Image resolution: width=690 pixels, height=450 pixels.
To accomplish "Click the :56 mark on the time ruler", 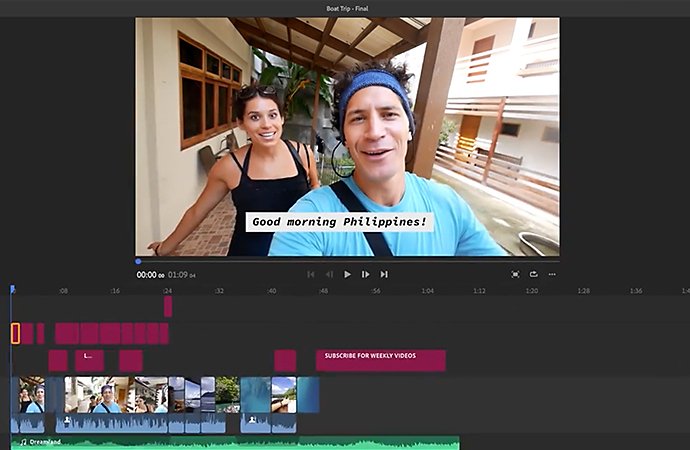I will pos(375,291).
